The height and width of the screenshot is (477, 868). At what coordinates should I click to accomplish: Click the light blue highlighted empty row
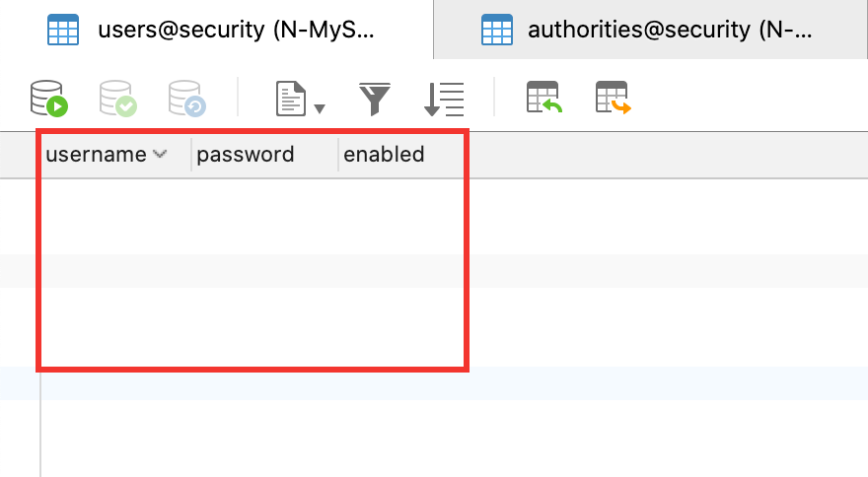(x=434, y=383)
